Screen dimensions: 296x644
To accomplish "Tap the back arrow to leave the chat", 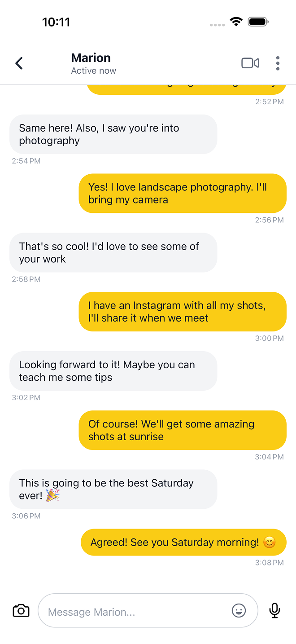I will (x=19, y=63).
